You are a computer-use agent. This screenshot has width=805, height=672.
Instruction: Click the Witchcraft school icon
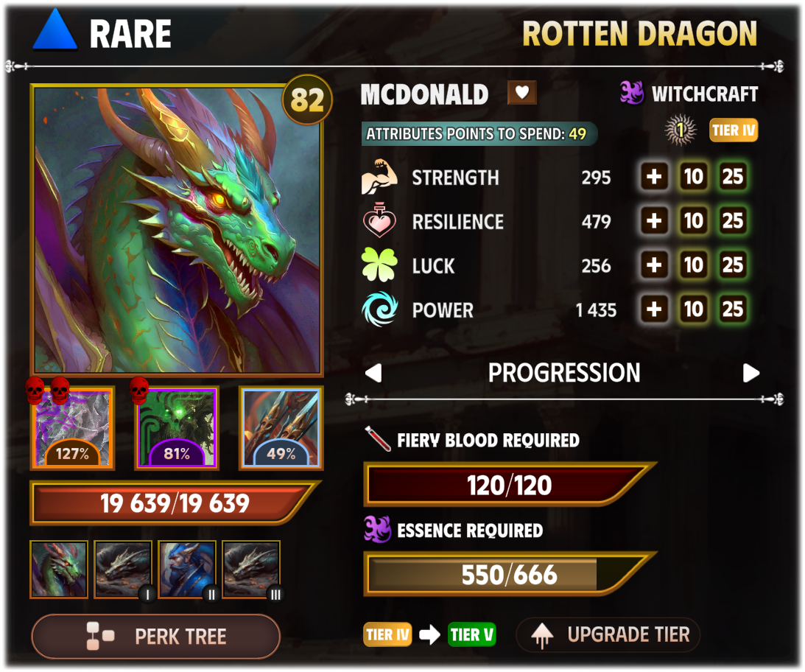[631, 93]
